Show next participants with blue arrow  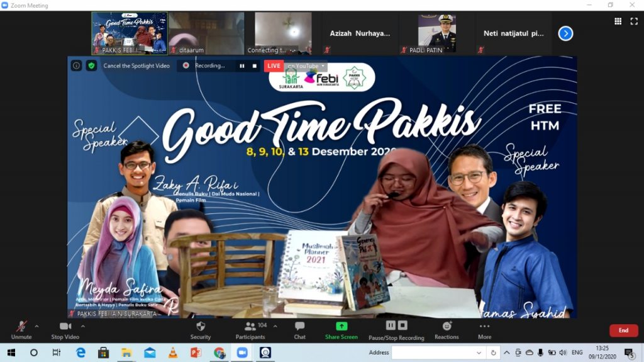[x=565, y=33]
